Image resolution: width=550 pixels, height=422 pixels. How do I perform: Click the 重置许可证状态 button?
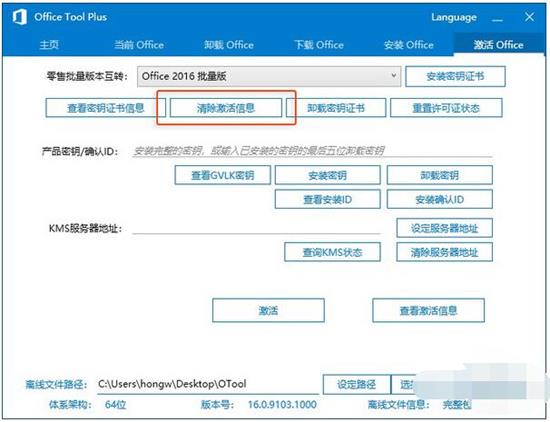point(446,108)
